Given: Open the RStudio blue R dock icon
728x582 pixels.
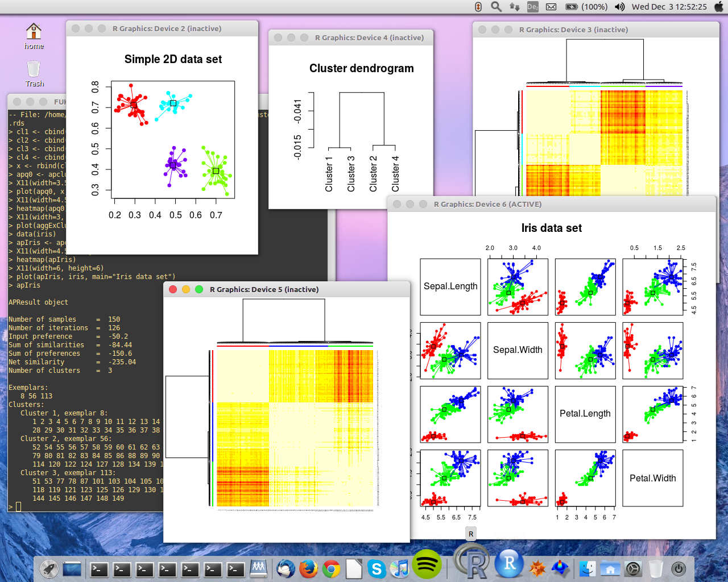Looking at the screenshot, I should (509, 564).
